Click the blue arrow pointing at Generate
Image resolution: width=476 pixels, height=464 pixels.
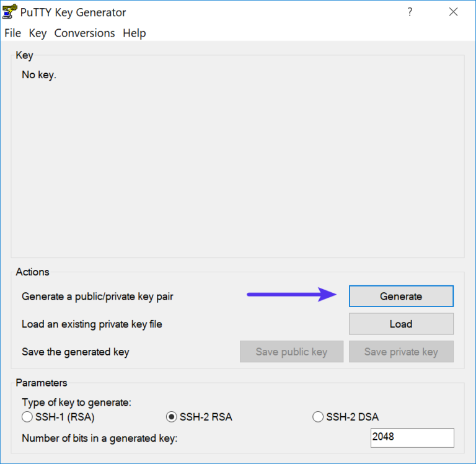(291, 295)
